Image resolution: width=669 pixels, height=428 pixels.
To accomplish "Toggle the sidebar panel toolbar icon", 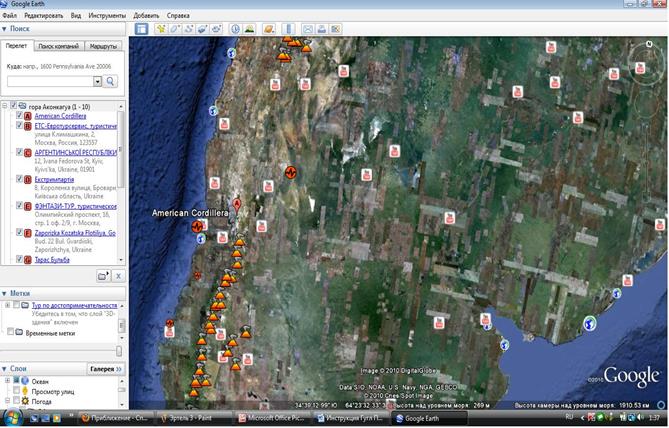I will pyautogui.click(x=141, y=29).
